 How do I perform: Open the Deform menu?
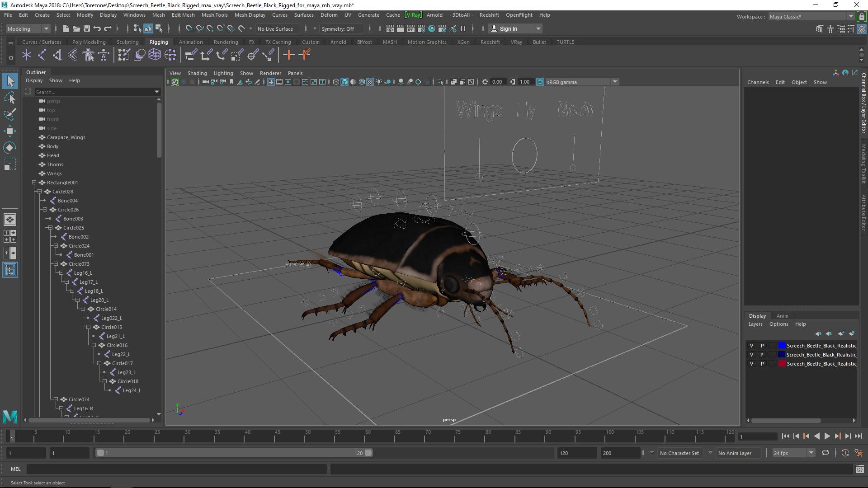[329, 15]
